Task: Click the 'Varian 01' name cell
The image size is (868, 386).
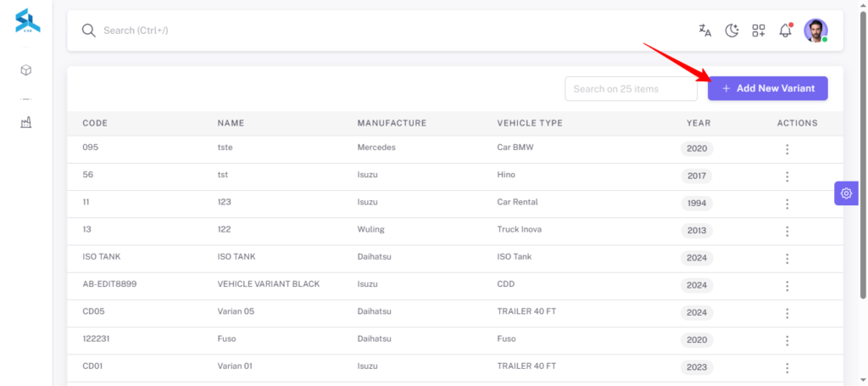Action: tap(236, 366)
